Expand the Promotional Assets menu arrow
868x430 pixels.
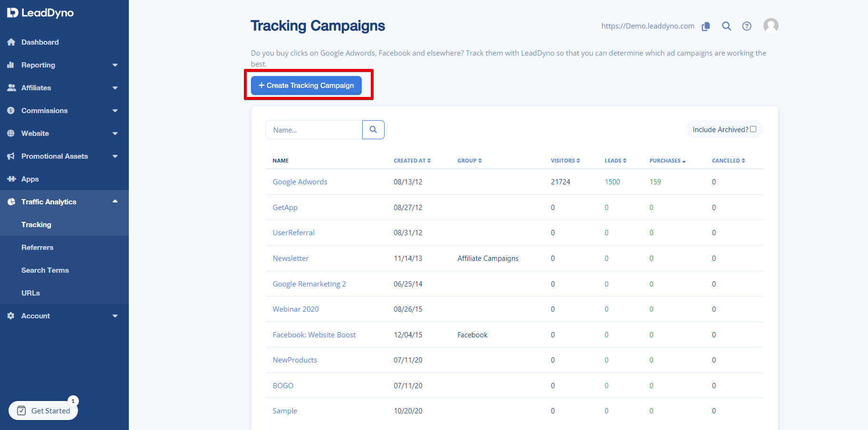(115, 156)
